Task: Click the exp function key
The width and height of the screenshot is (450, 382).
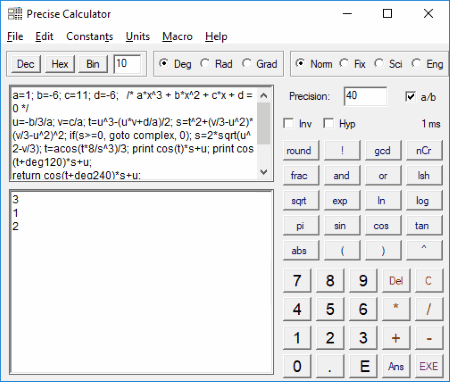Action: tap(342, 201)
